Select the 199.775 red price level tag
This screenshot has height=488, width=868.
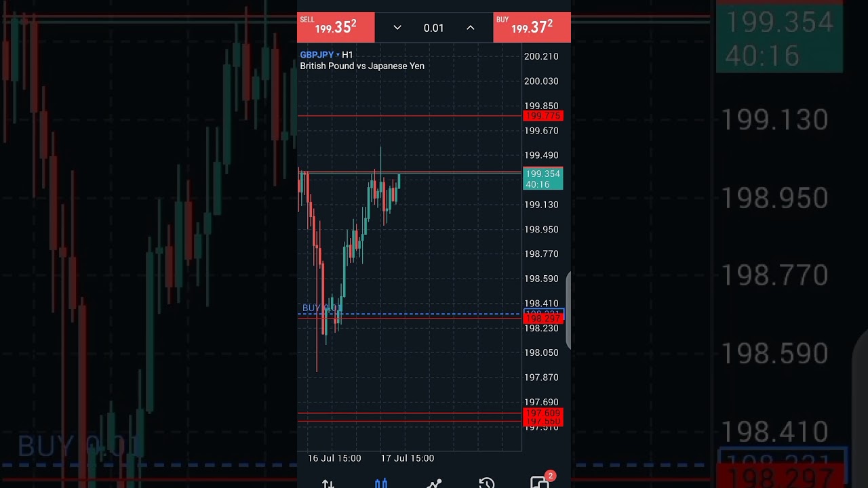click(x=542, y=116)
